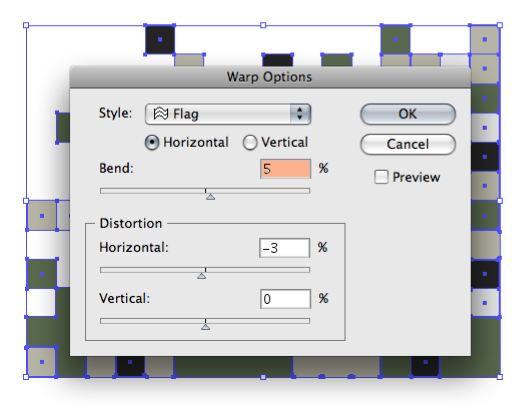529x407 pixels.
Task: Enable the Preview checkbox
Action: (x=381, y=177)
